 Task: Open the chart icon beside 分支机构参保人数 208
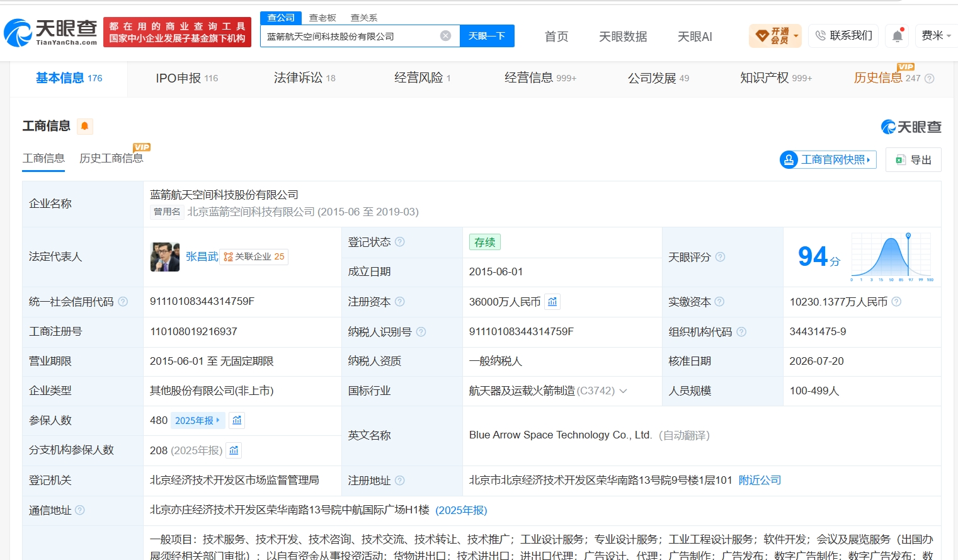click(234, 450)
